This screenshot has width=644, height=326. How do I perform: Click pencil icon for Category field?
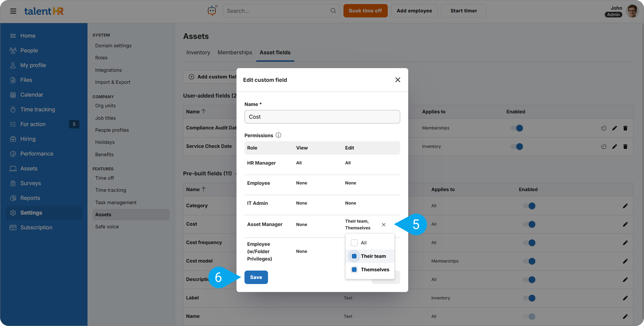625,206
